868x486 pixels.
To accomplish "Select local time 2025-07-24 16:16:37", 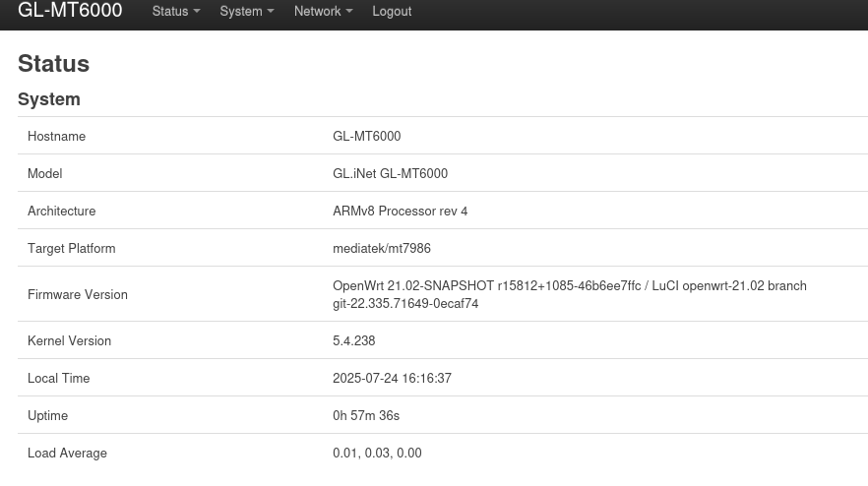I will coord(392,378).
